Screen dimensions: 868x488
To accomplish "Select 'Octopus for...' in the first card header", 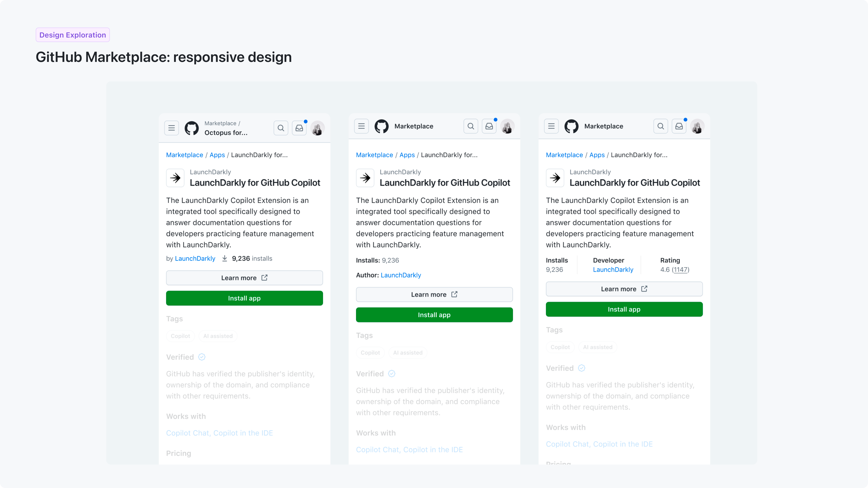I will [226, 132].
